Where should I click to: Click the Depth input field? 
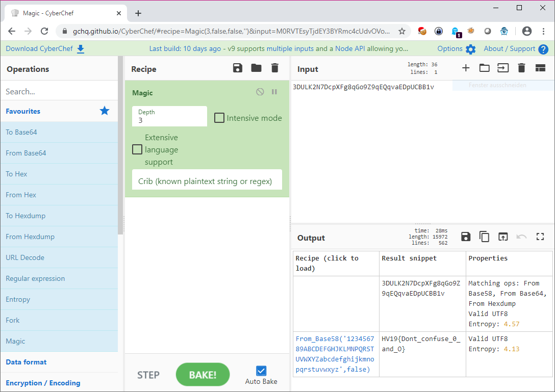[169, 116]
